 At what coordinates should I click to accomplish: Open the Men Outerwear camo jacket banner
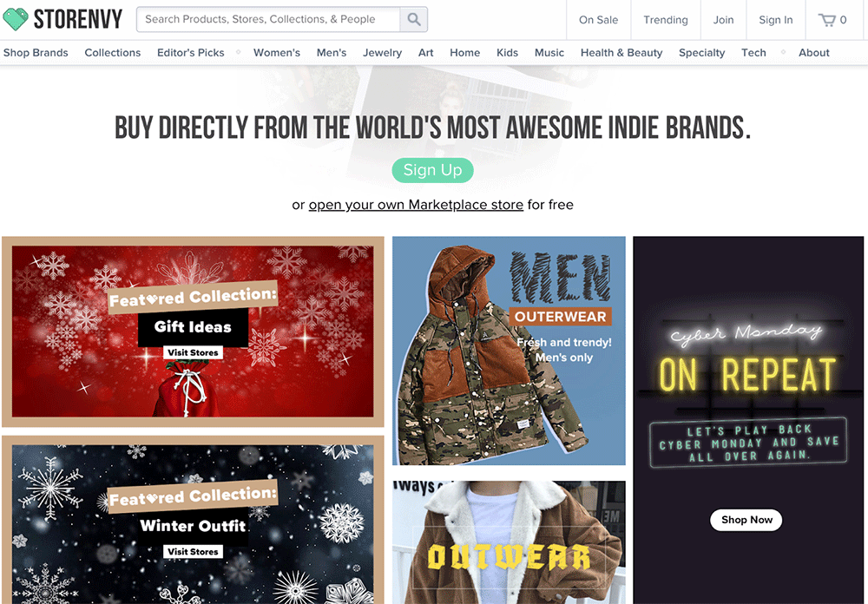coord(509,351)
